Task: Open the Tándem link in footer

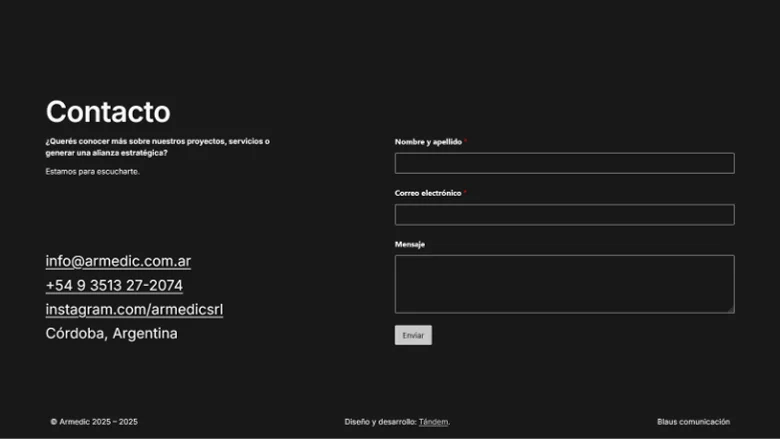Action: click(x=433, y=422)
